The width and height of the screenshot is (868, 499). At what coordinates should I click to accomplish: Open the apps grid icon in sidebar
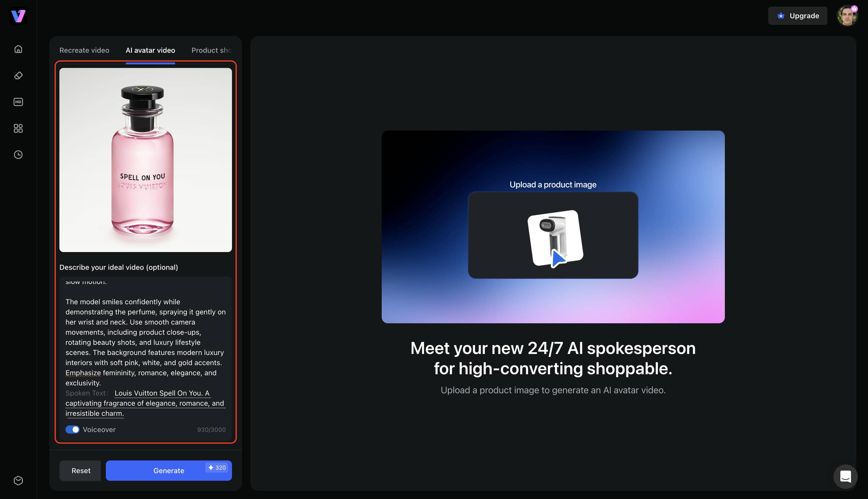[18, 128]
